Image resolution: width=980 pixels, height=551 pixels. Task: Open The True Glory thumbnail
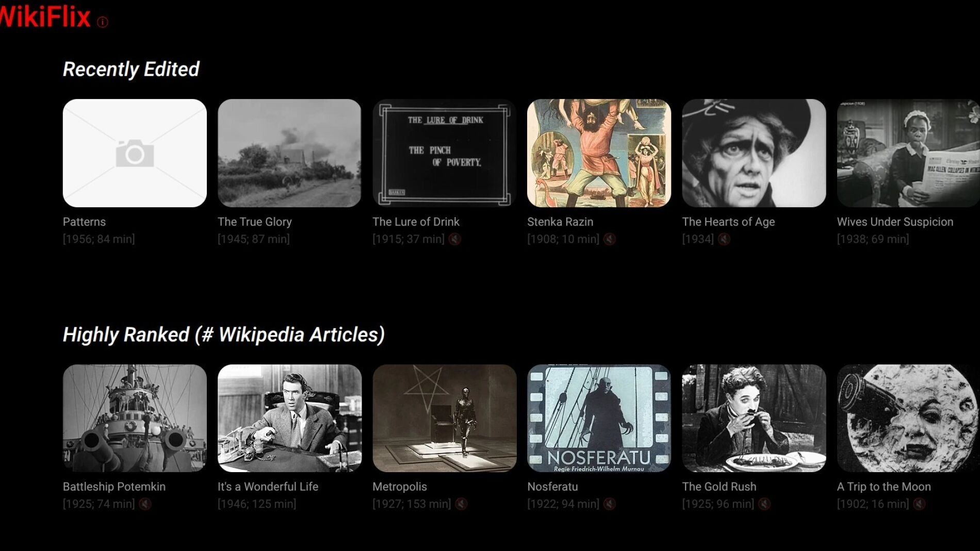289,153
